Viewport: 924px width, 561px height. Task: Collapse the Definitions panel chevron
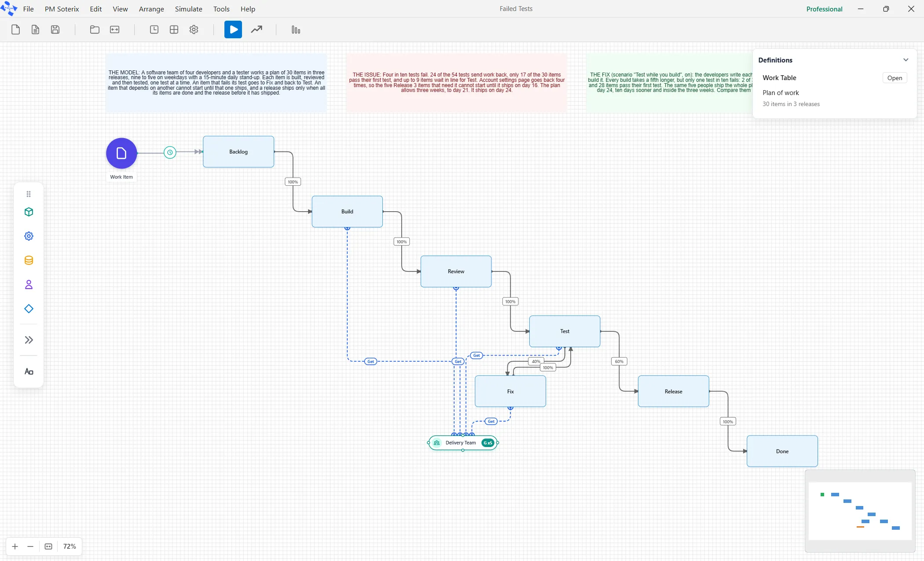(x=906, y=60)
